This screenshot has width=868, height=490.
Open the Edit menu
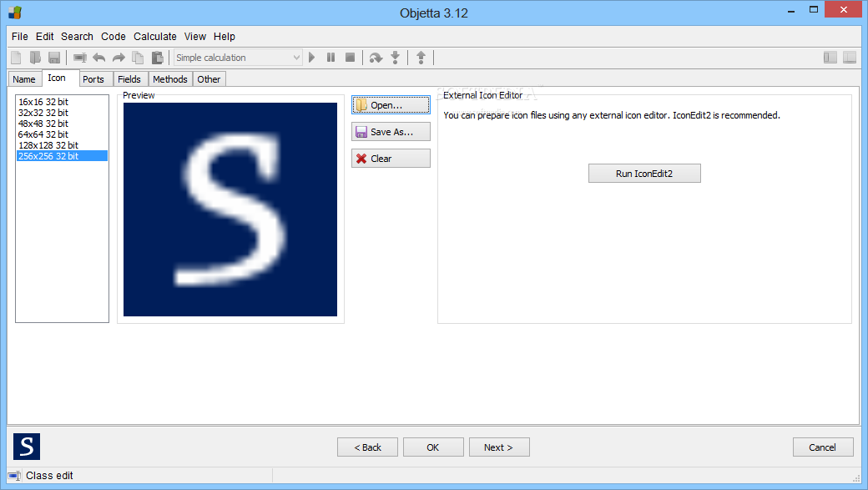click(x=45, y=37)
